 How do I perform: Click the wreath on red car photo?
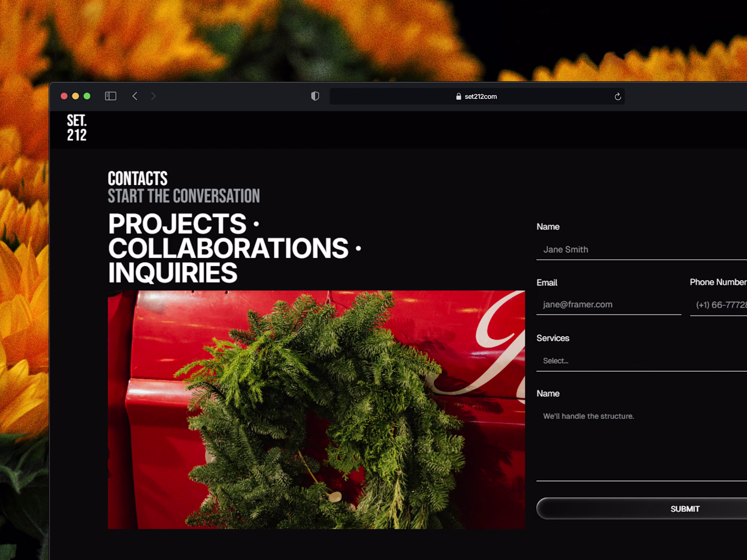(316, 410)
